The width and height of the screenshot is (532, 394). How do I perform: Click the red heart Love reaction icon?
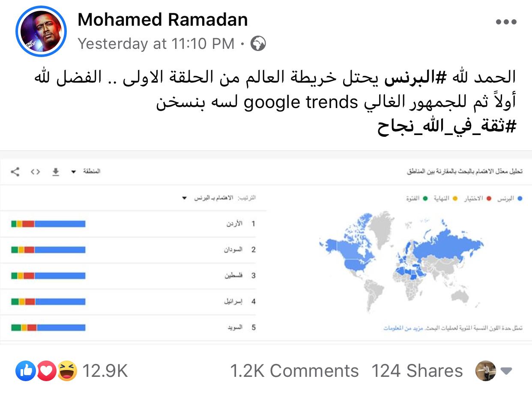click(x=46, y=371)
